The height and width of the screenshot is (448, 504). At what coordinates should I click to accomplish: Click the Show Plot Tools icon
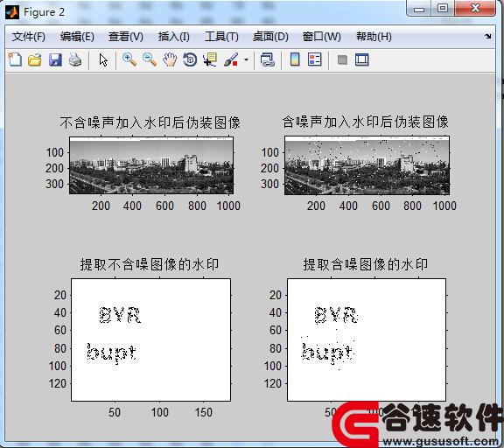[362, 59]
